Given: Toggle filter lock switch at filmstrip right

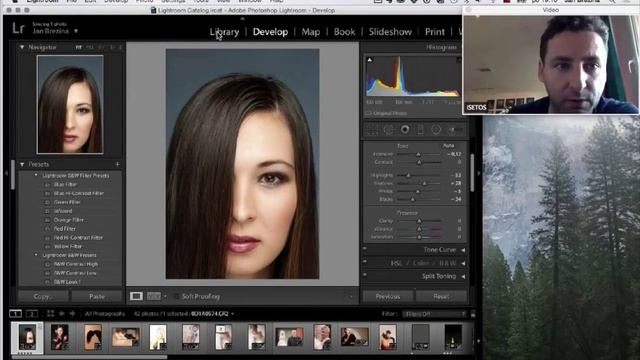Looking at the screenshot, I should tap(473, 314).
